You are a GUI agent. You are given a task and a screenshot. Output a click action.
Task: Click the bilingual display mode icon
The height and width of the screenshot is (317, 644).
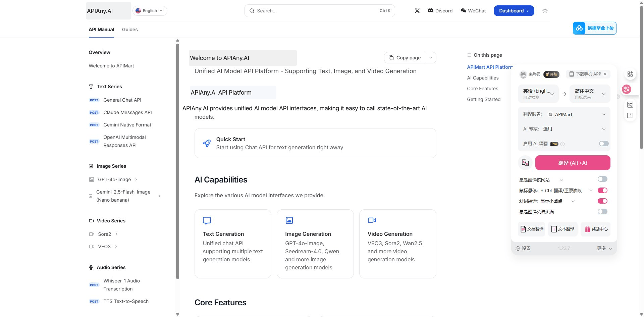coord(525,163)
